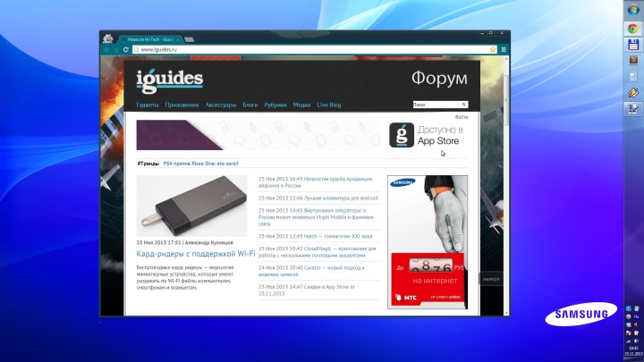Click the iGuides App Store app icon
The height and width of the screenshot is (362, 644).
coord(402,135)
